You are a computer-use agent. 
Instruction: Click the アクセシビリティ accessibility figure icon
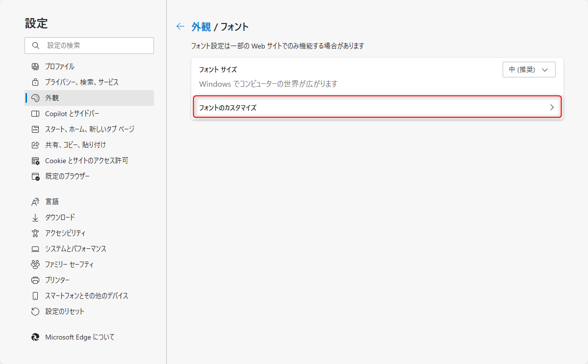[x=35, y=233]
